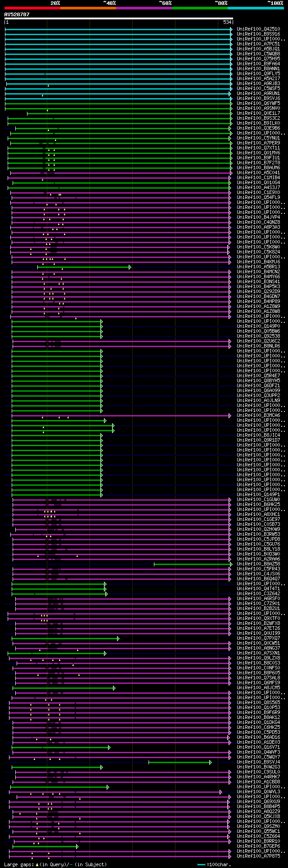Click the green alignment bar for UniRef100_B8AZ58
Image resolution: width=288 pixels, height=868 pixels.
pos(193,564)
